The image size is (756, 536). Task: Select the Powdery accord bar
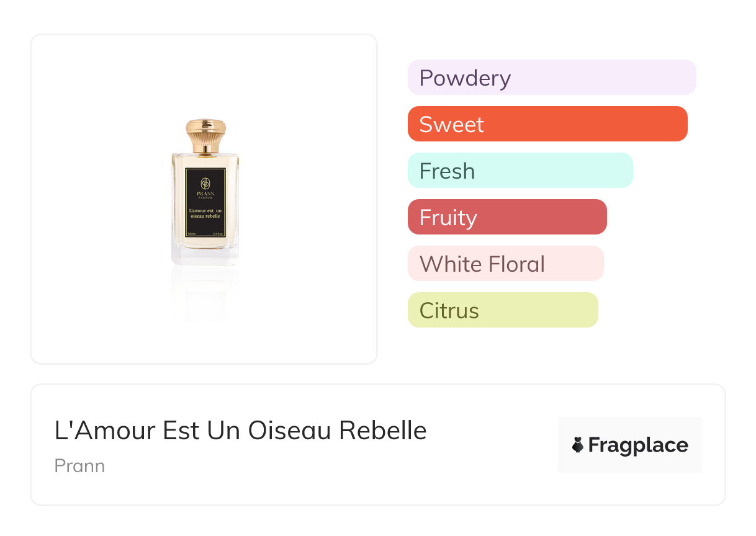tap(551, 78)
